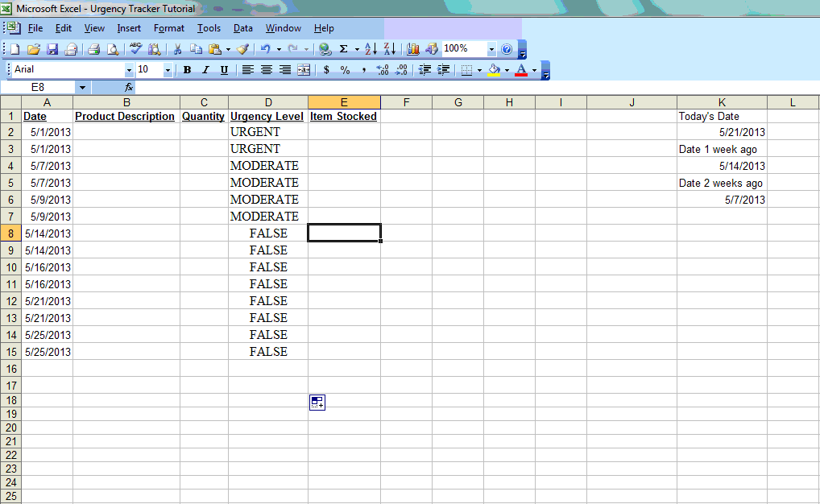The width and height of the screenshot is (820, 504).
Task: Select the Sort Ascending icon
Action: [x=371, y=48]
